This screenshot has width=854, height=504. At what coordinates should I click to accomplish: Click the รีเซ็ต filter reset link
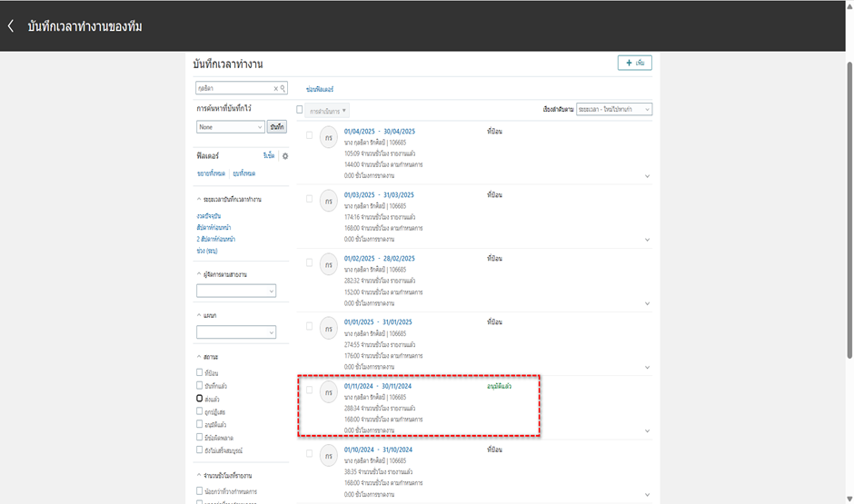[x=269, y=156]
